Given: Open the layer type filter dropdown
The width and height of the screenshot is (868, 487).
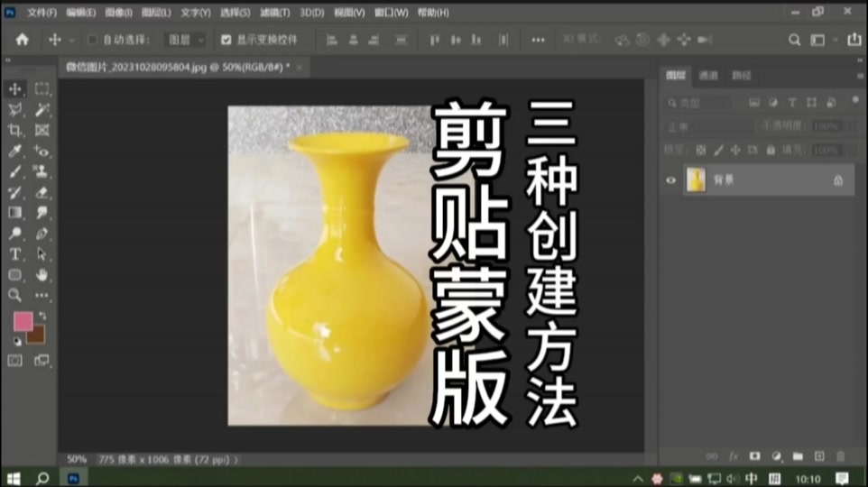Looking at the screenshot, I should (697, 103).
